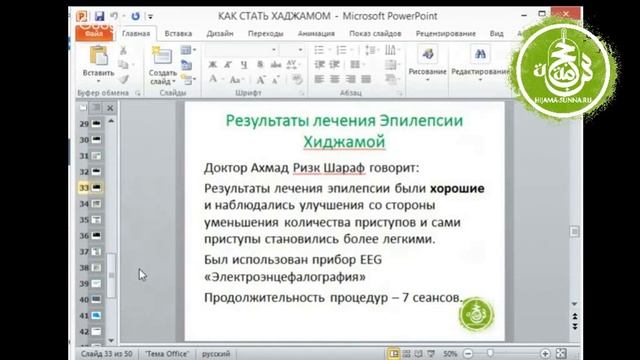Click the Copy icon in Буфер обмена
This screenshot has height=360, width=640.
[x=123, y=64]
